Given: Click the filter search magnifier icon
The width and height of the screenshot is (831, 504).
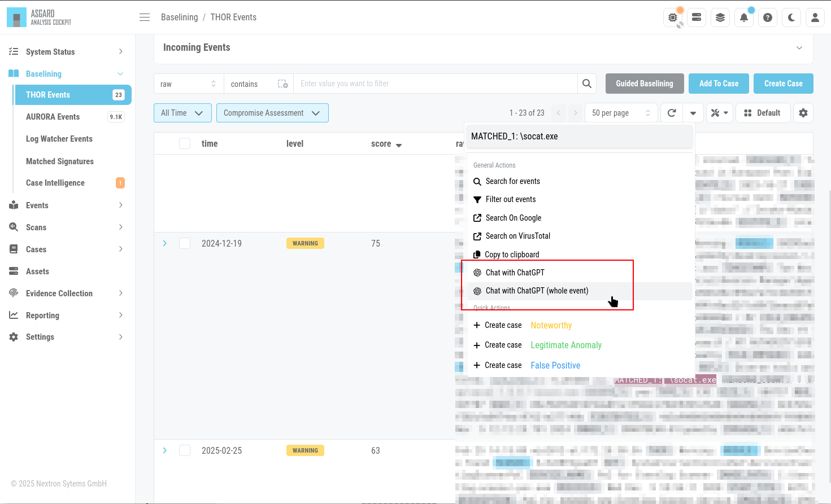Looking at the screenshot, I should (x=587, y=84).
